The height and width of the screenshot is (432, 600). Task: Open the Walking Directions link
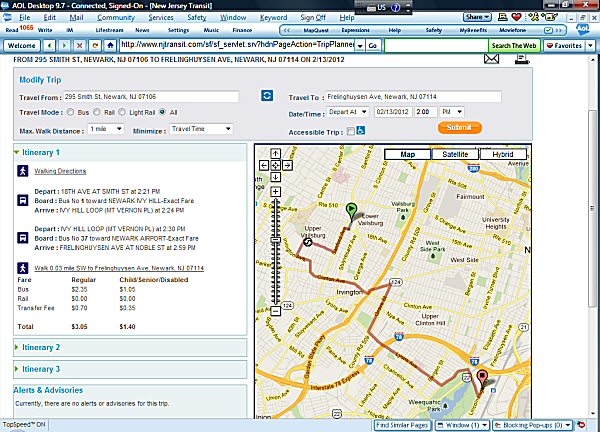pyautogui.click(x=60, y=171)
